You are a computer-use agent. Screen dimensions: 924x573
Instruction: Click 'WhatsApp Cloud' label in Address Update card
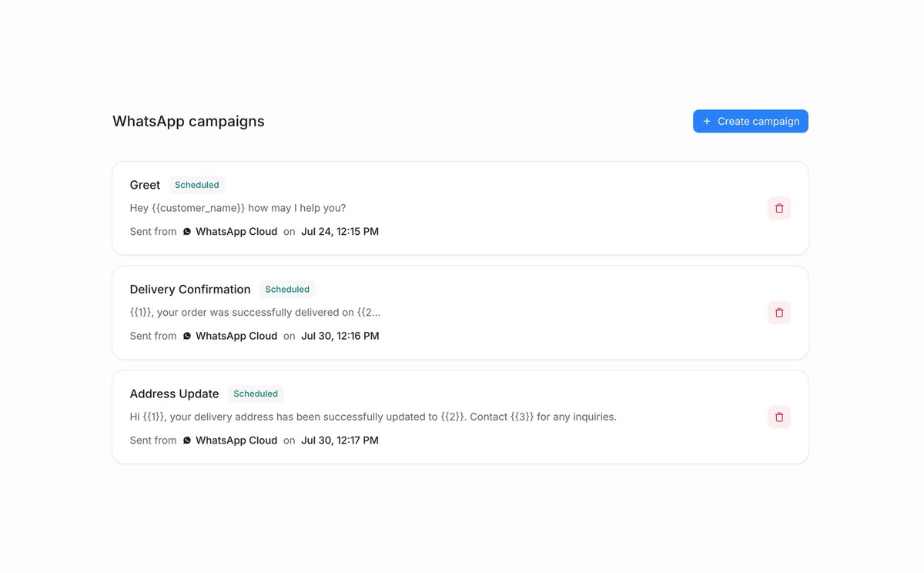coord(236,441)
